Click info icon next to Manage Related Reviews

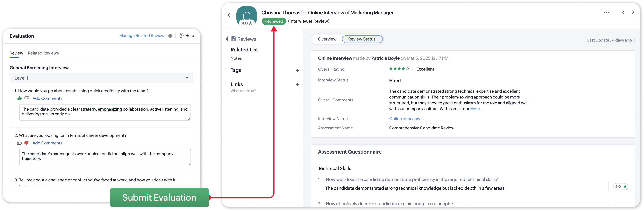coord(170,36)
